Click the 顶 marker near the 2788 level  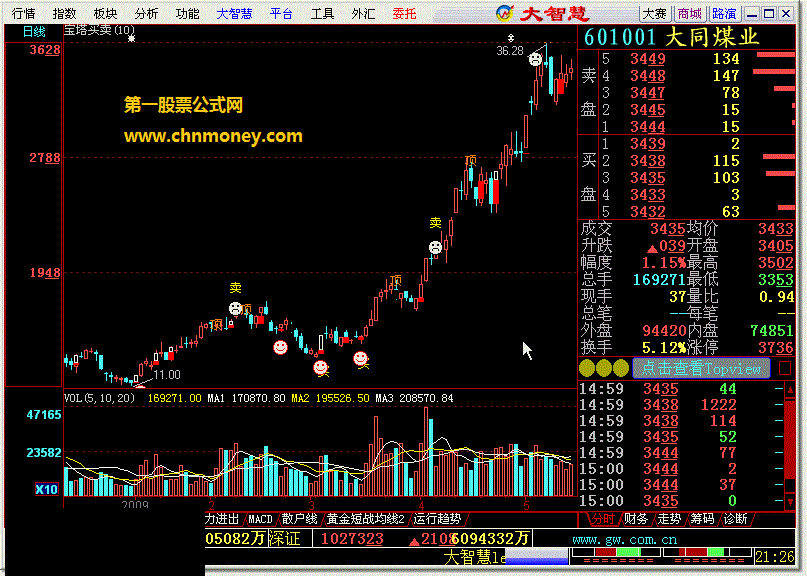470,161
